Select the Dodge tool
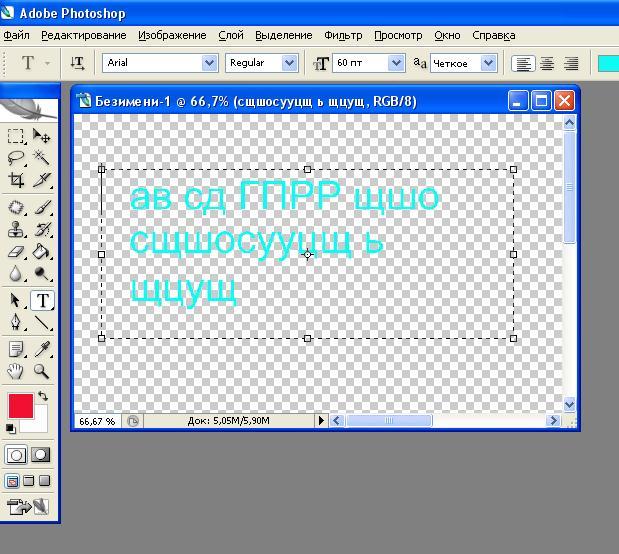 click(41, 273)
